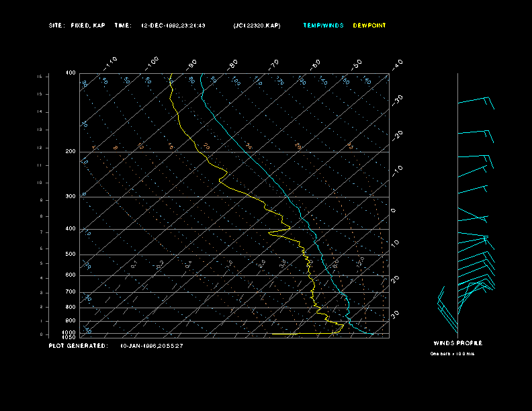
Task: Select the 12-DEC-1992 sounding timestamp
Action: click(173, 26)
